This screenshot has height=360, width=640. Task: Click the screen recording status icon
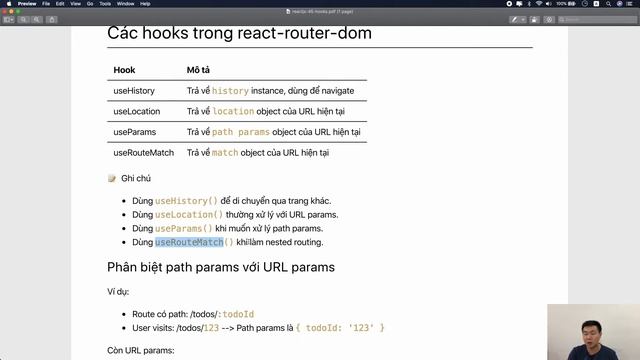click(x=509, y=4)
